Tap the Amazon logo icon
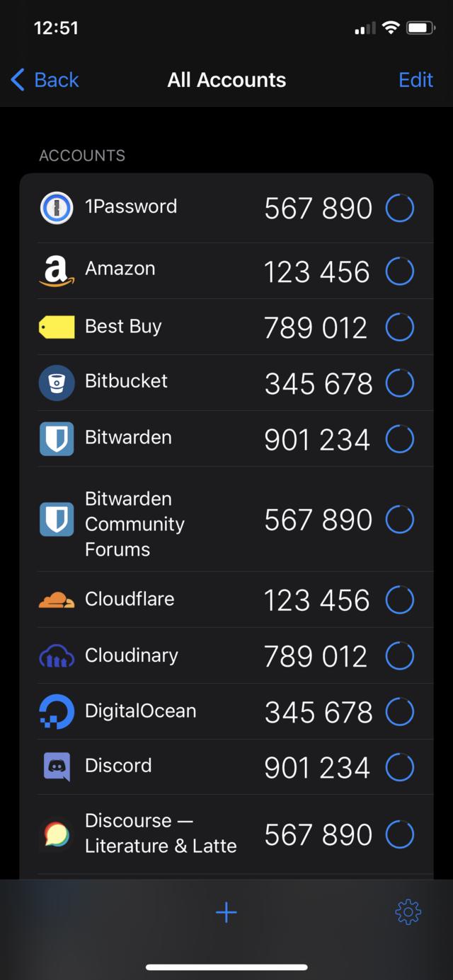453x980 pixels. pyautogui.click(x=57, y=271)
